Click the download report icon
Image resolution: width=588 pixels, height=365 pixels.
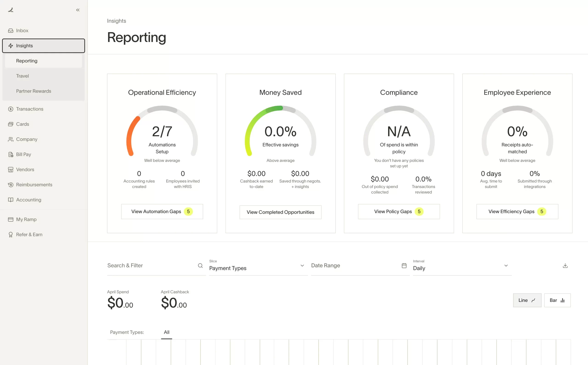click(x=565, y=266)
